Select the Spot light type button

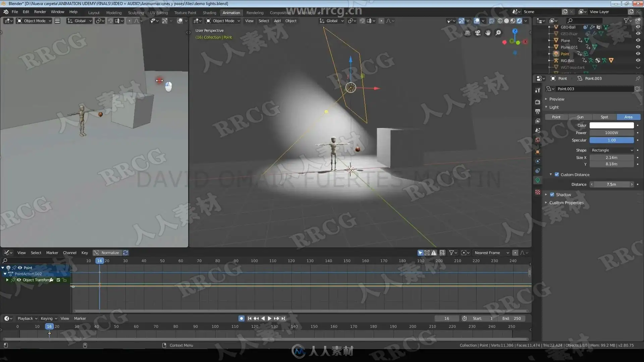tap(604, 117)
